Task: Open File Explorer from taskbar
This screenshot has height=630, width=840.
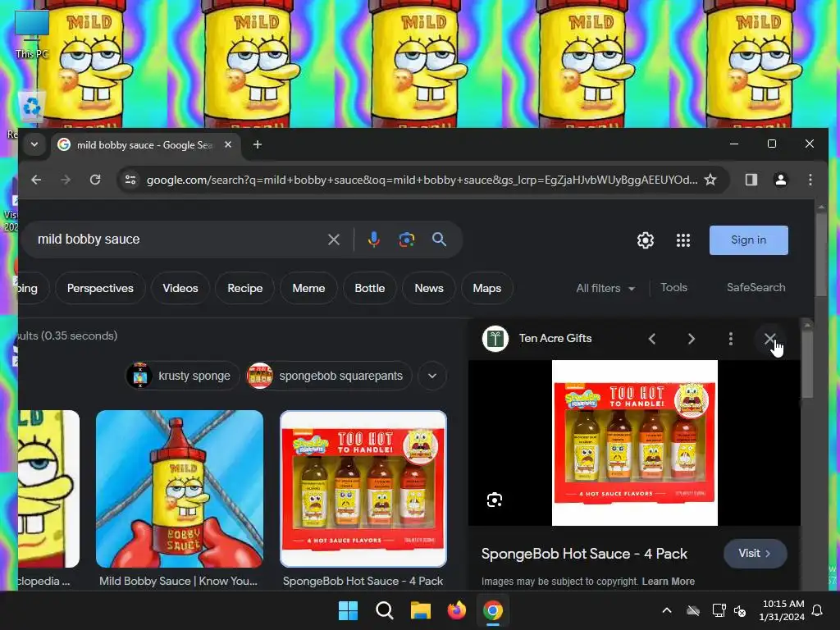Action: 421,610
